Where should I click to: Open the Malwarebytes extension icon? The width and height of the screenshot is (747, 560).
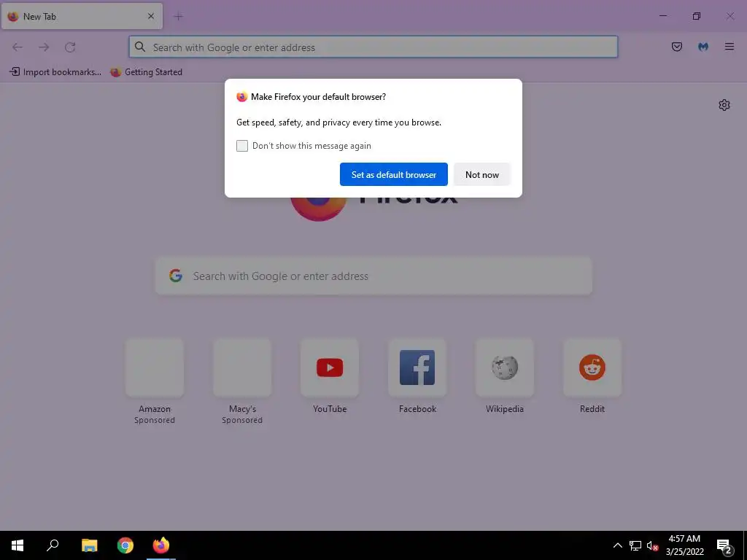(703, 47)
